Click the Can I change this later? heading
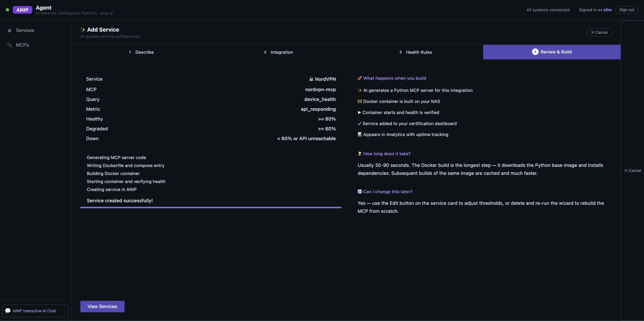 click(x=388, y=192)
